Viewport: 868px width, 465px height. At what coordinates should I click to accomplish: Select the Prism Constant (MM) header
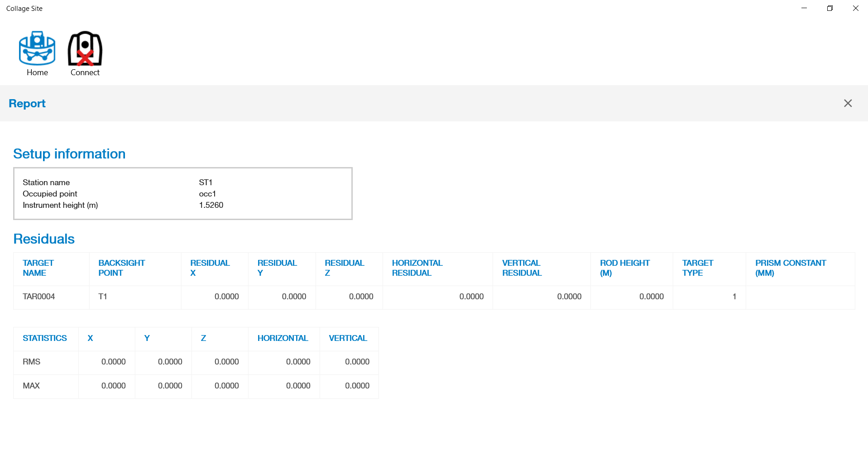tap(790, 268)
